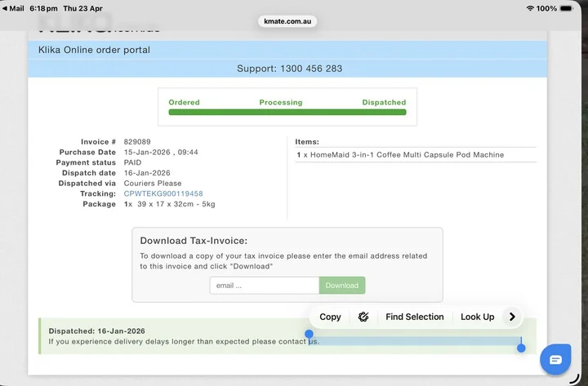Click the 'Payment status' label
Image resolution: width=588 pixels, height=386 pixels.
click(86, 162)
